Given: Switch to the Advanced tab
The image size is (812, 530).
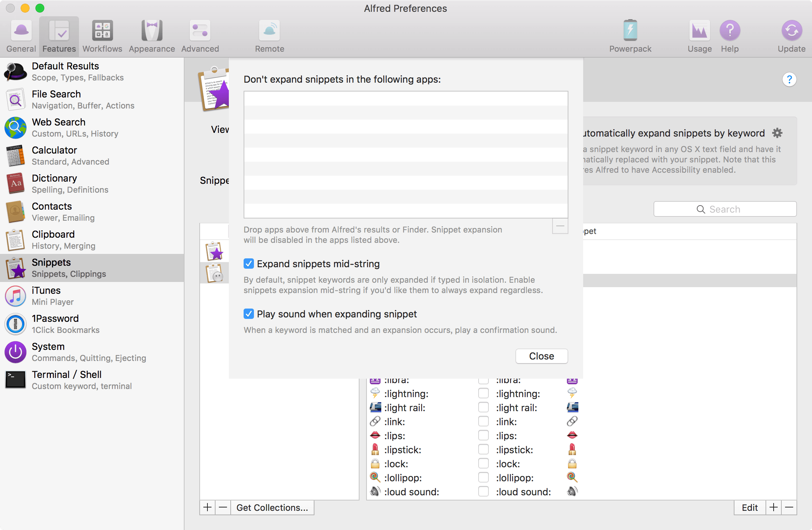Looking at the screenshot, I should pyautogui.click(x=200, y=36).
